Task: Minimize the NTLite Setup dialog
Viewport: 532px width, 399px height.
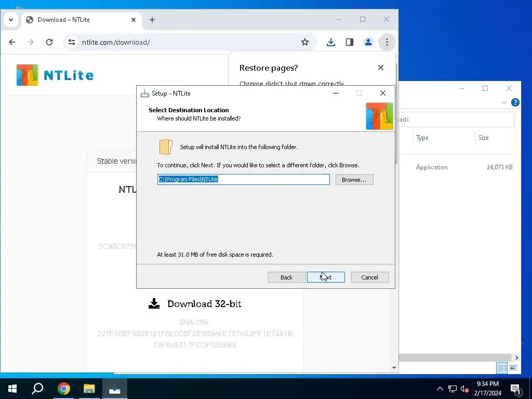Action: click(336, 93)
